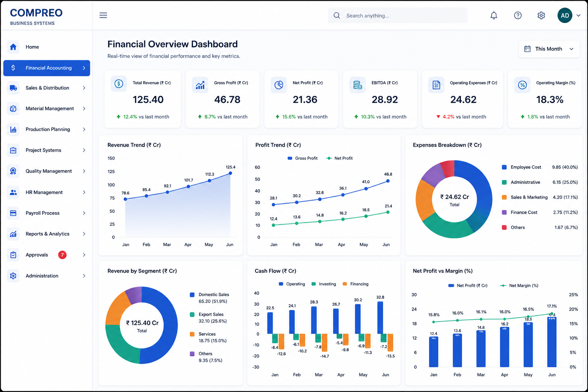588x392 pixels.
Task: Click the Net Profit pie icon
Action: click(x=279, y=85)
